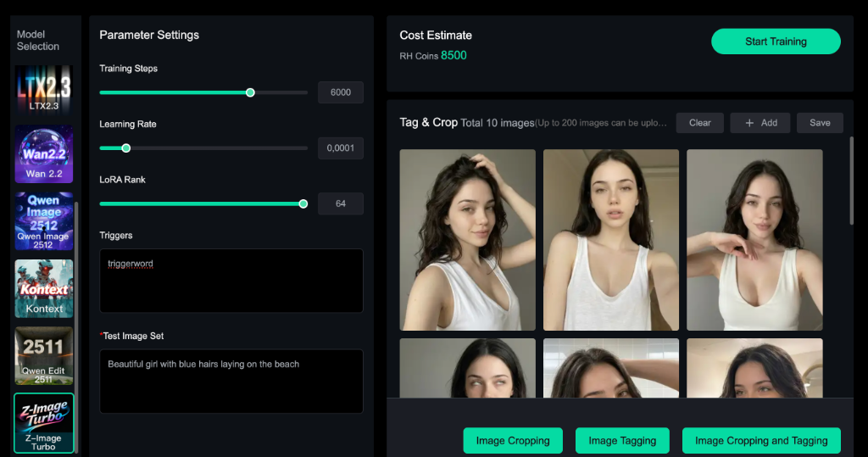Start the training job
The image size is (868, 457).
point(776,42)
